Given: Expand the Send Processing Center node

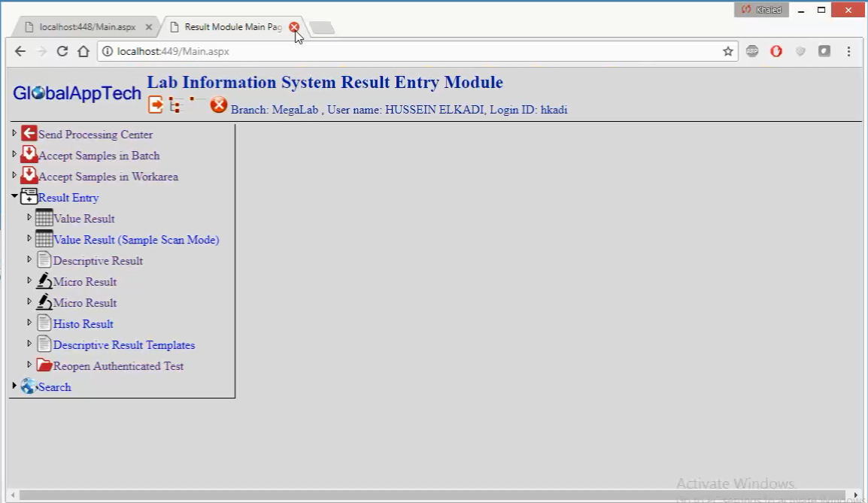Looking at the screenshot, I should [x=14, y=133].
